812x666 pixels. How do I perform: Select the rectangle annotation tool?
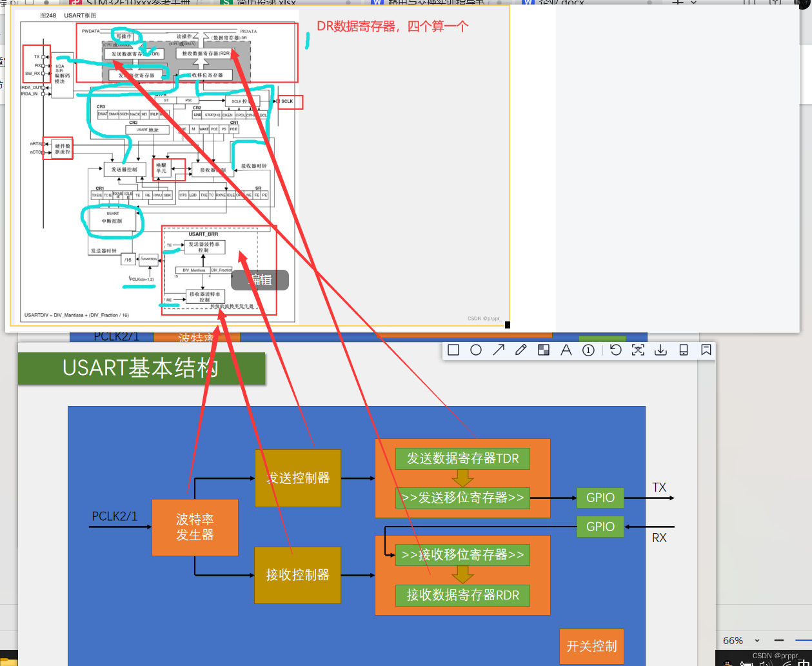(x=453, y=349)
